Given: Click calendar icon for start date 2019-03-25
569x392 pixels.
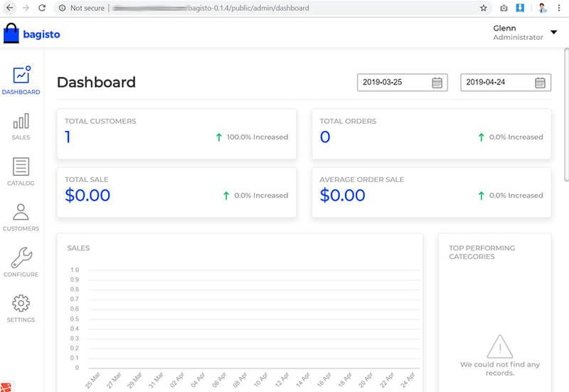Looking at the screenshot, I should 437,83.
